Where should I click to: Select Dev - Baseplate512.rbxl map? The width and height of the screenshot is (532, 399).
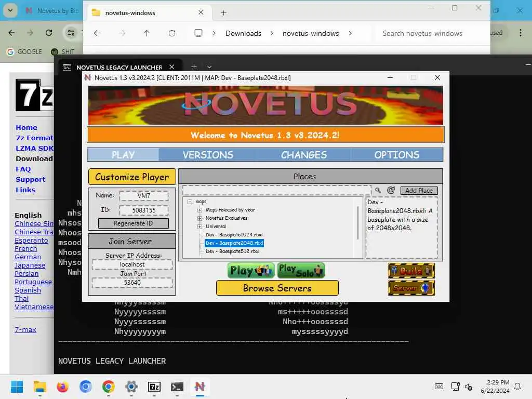(232, 251)
